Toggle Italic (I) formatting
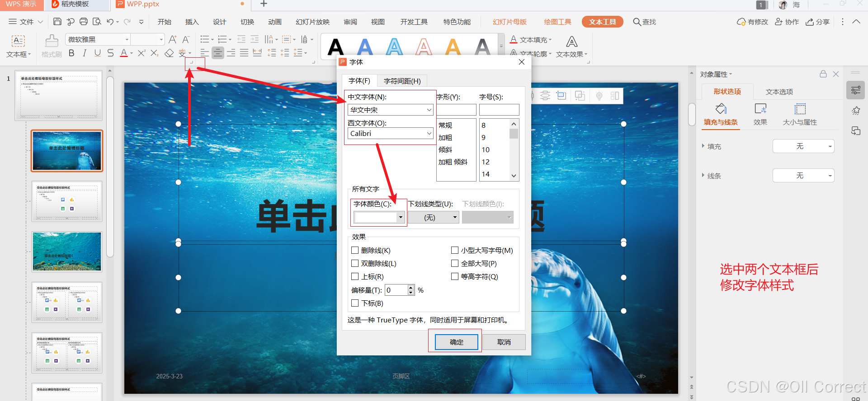The height and width of the screenshot is (401, 868). (x=85, y=53)
